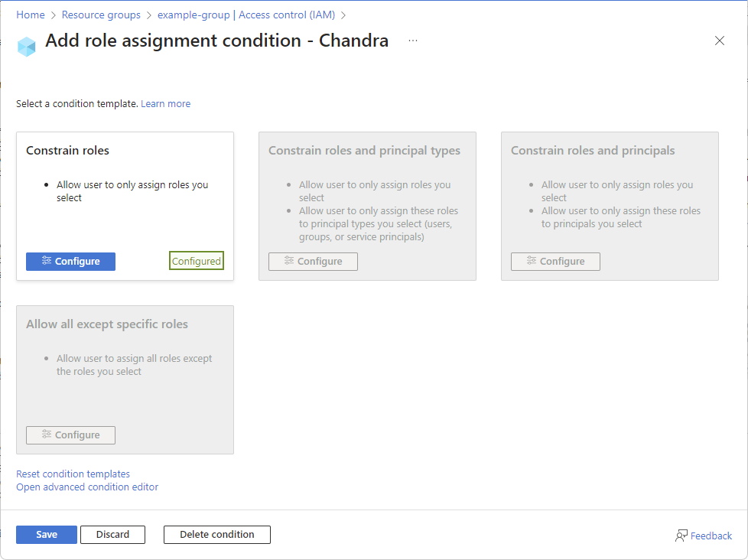The height and width of the screenshot is (560, 748).
Task: Go to Home breadcrumb
Action: tap(31, 15)
